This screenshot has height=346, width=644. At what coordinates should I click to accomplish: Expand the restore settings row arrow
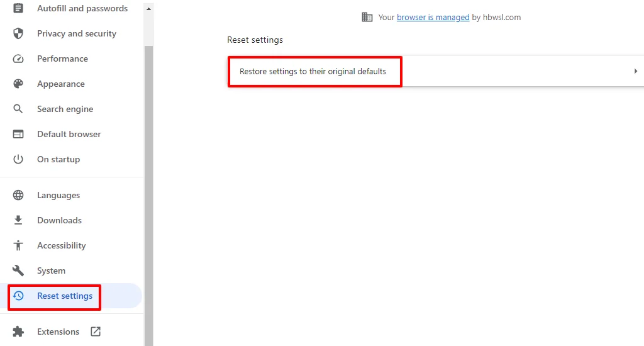pyautogui.click(x=635, y=71)
